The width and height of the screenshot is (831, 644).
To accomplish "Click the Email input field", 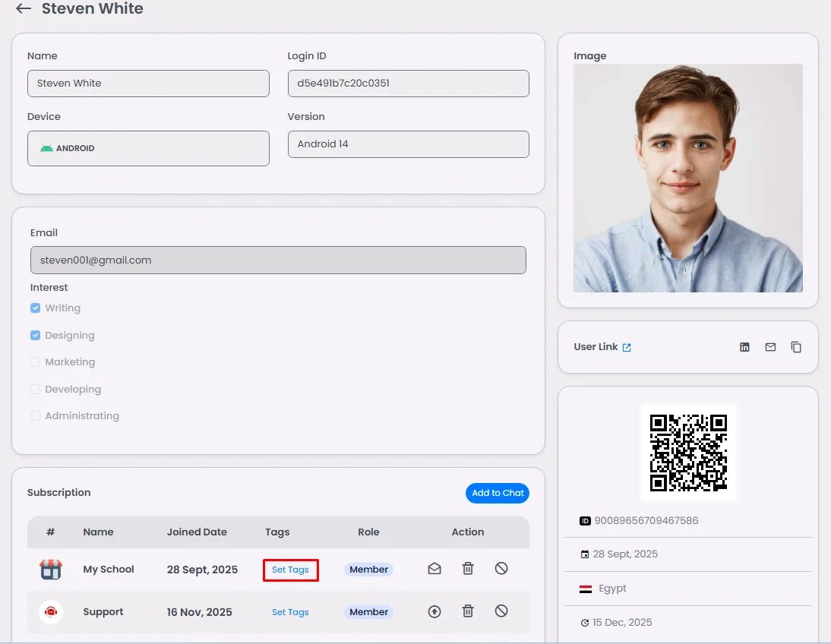I will 278,260.
